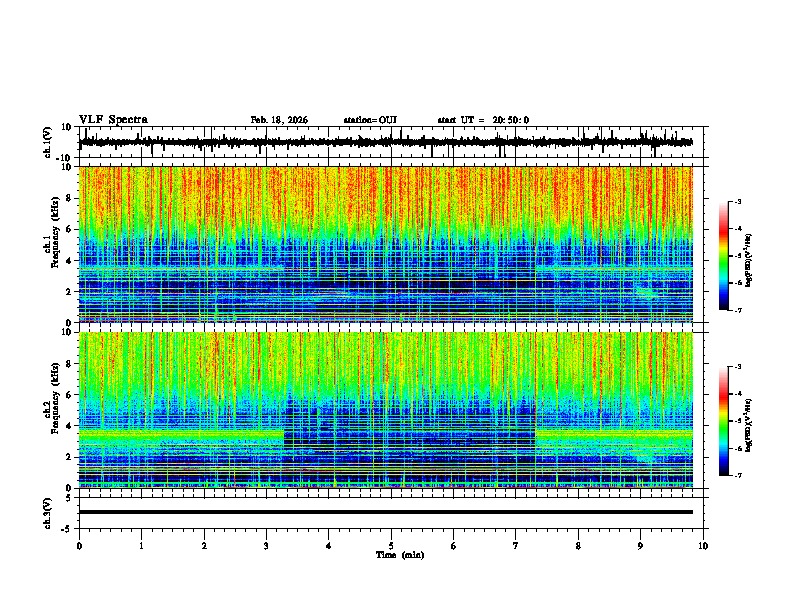Click the "station=OUI" header label

(370, 120)
